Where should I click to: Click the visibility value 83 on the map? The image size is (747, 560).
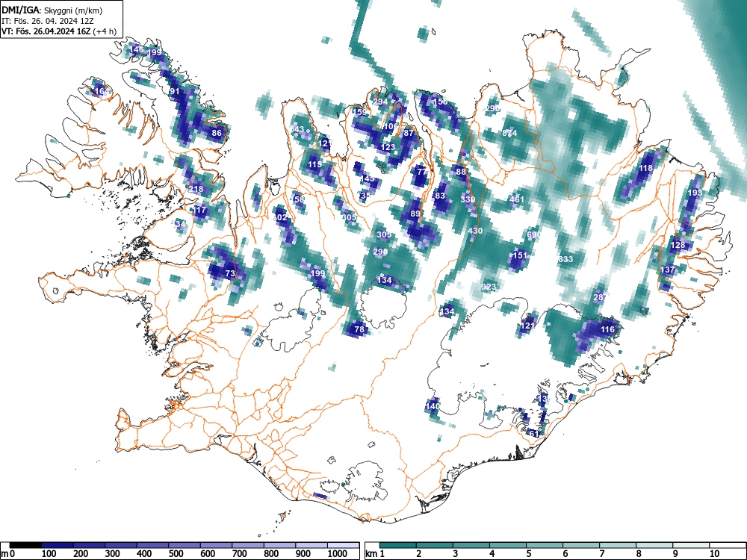tap(440, 196)
